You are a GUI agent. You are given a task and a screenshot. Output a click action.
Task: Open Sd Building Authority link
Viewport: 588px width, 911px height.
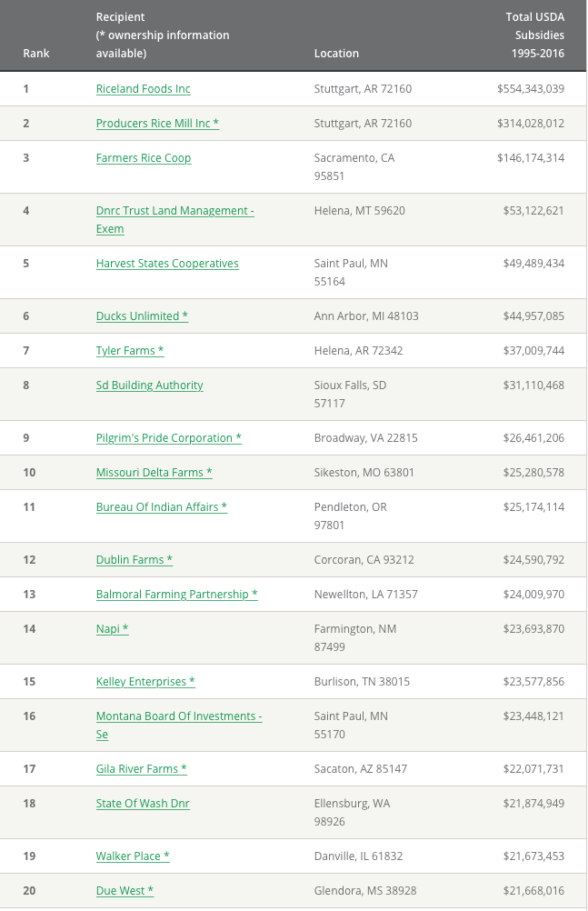149,385
